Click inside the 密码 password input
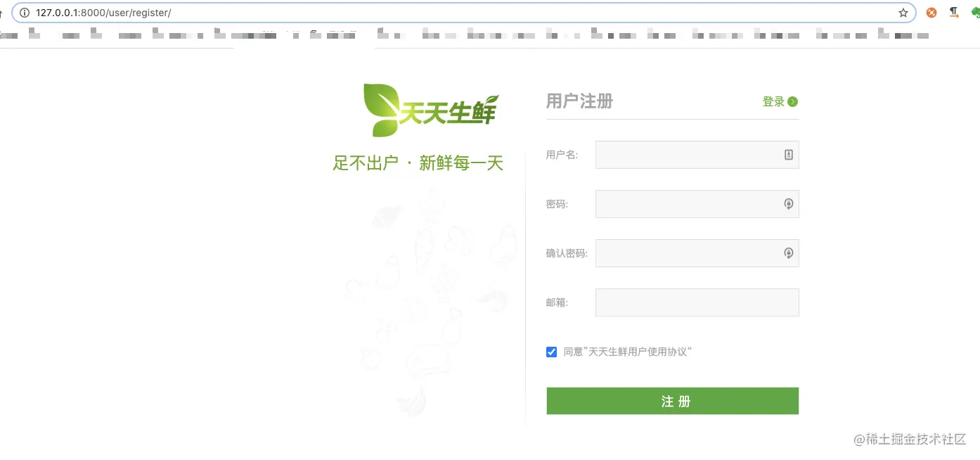This screenshot has height=460, width=980. point(692,204)
